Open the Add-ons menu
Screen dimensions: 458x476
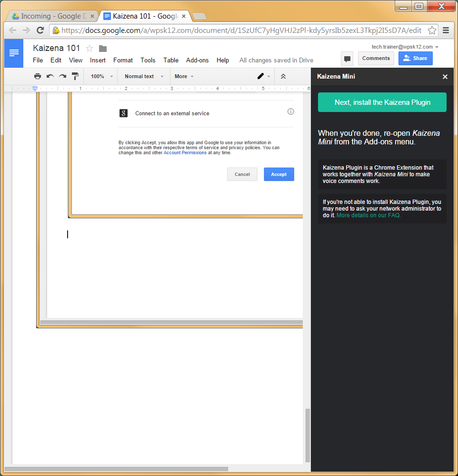click(x=197, y=60)
